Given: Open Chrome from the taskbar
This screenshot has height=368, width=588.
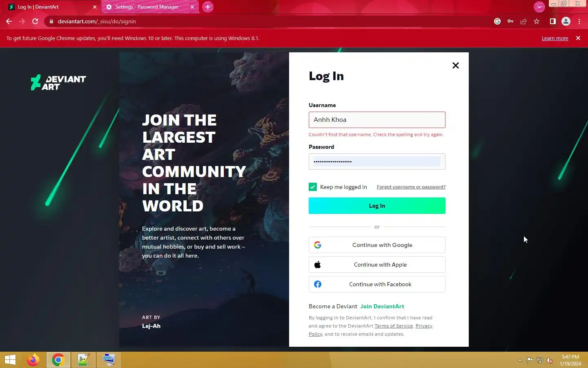Looking at the screenshot, I should pos(58,360).
